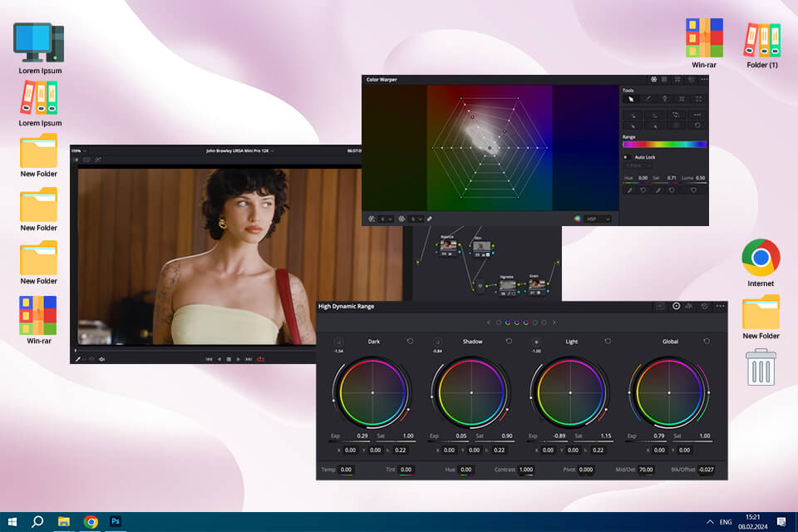The image size is (798, 532).
Task: Click the Pivot value field
Action: pyautogui.click(x=586, y=470)
